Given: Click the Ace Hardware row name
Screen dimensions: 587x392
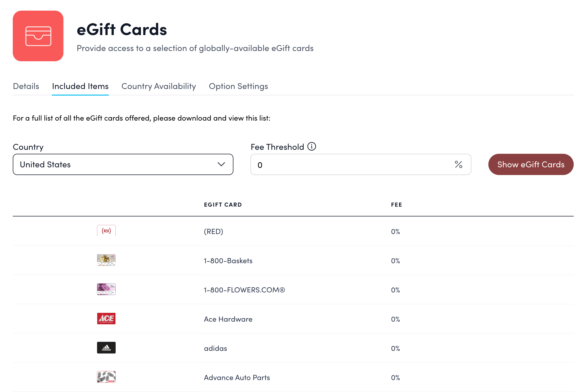Looking at the screenshot, I should [x=228, y=319].
